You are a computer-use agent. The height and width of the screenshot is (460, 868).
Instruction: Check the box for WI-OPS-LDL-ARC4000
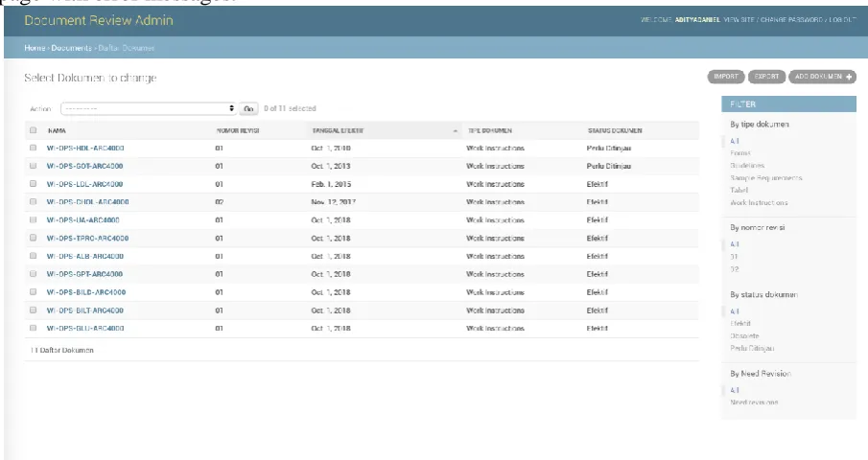pyautogui.click(x=34, y=184)
